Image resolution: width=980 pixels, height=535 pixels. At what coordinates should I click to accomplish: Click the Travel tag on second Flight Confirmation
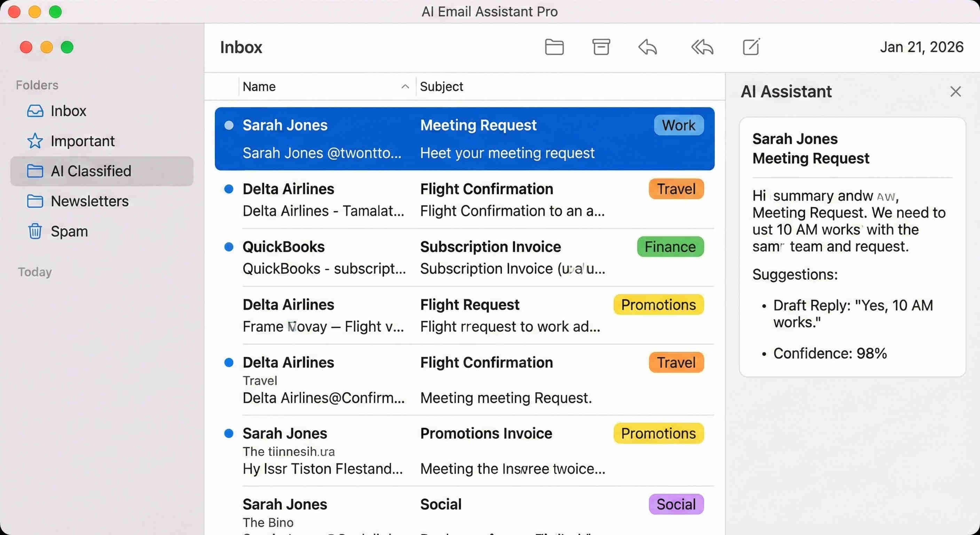coord(677,363)
